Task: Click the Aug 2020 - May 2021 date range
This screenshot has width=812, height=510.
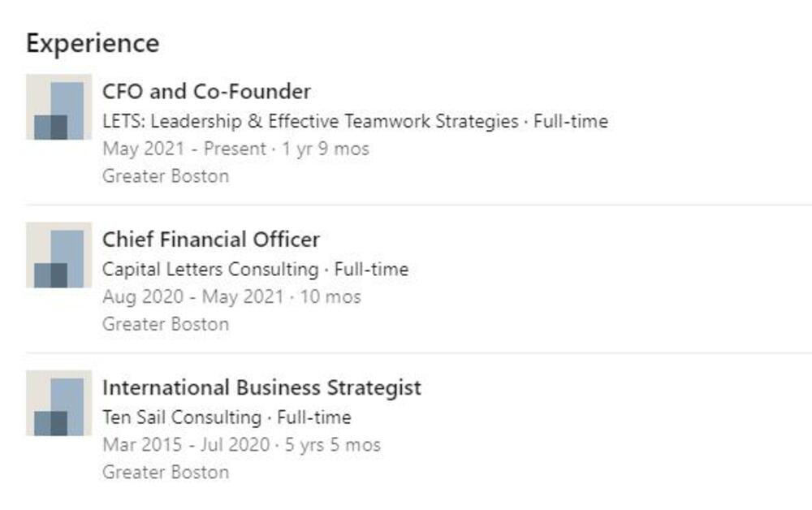Action: point(192,297)
